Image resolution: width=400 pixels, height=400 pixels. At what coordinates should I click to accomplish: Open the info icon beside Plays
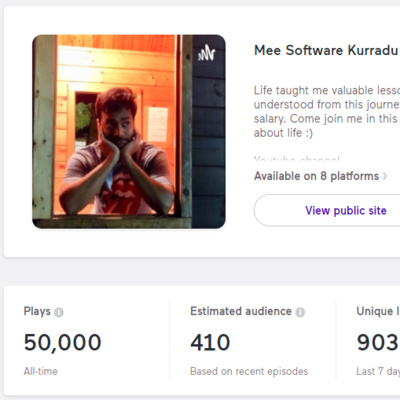coord(59,312)
